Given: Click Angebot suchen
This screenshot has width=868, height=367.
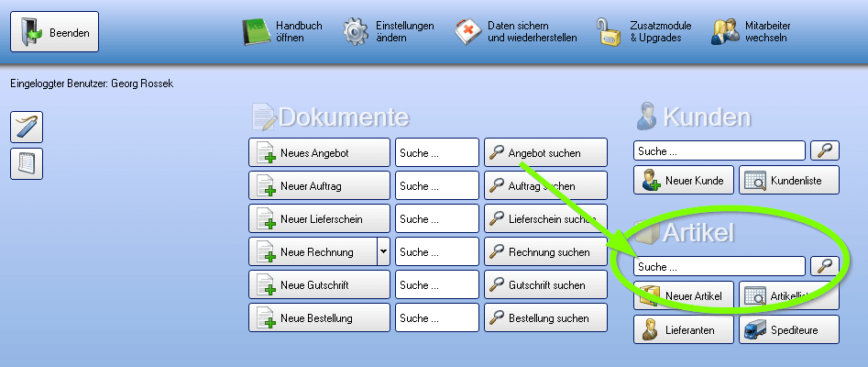Looking at the screenshot, I should [545, 152].
